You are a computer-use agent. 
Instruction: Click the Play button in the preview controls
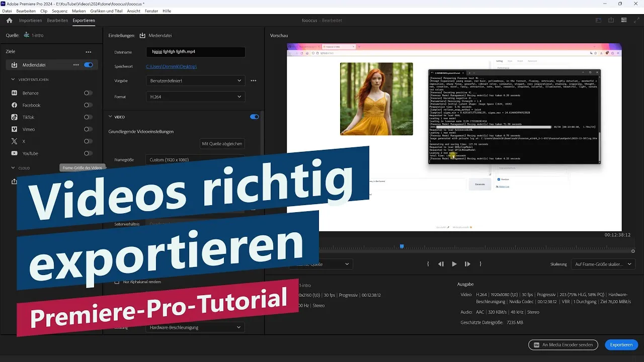[x=454, y=263]
